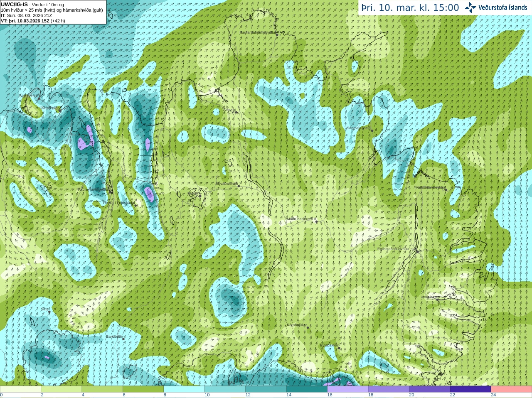Click the legend value label '16'

[330, 395]
